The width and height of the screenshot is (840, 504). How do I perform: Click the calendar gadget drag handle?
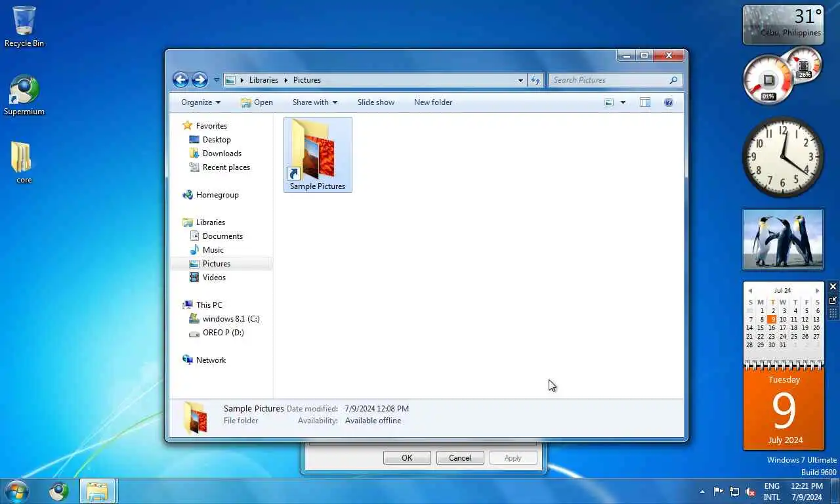833,314
